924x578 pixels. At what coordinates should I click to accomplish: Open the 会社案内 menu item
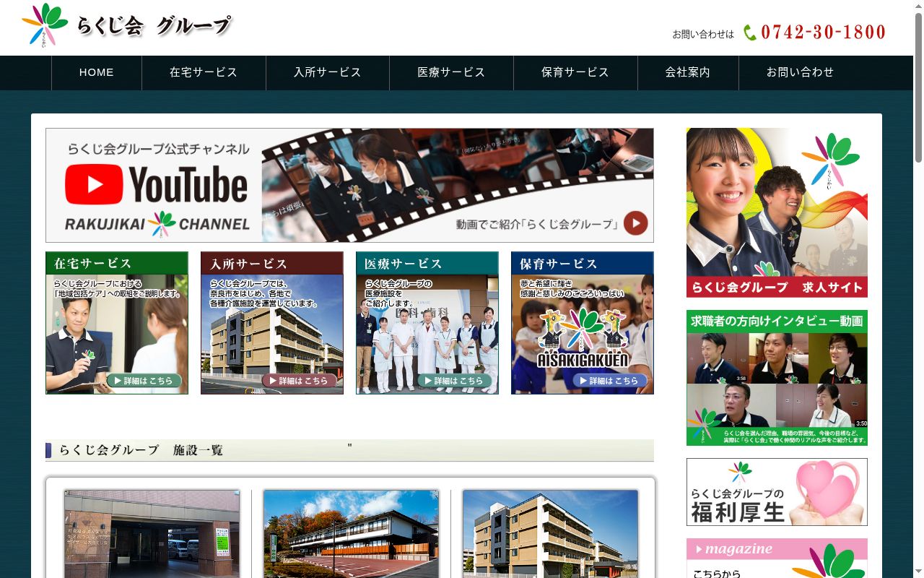(688, 72)
